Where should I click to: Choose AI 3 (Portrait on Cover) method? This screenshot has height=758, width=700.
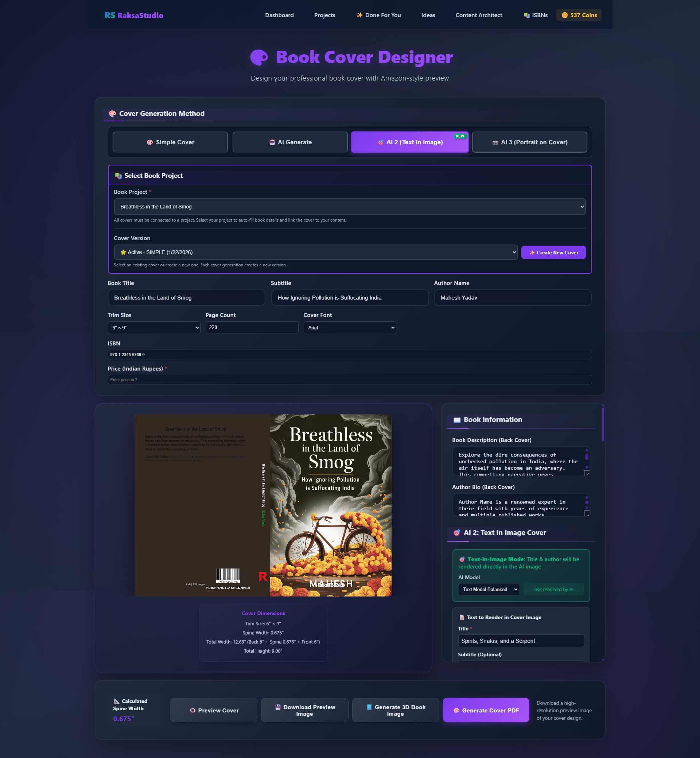coord(529,142)
